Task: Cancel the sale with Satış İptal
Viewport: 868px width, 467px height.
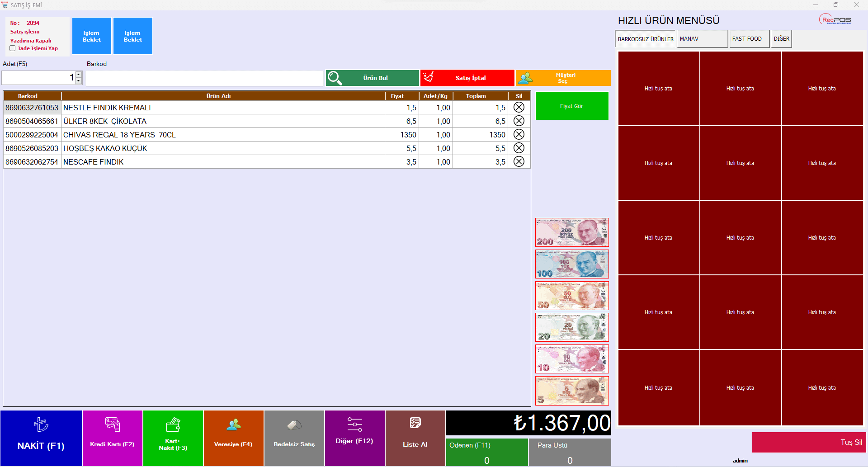Action: (467, 78)
